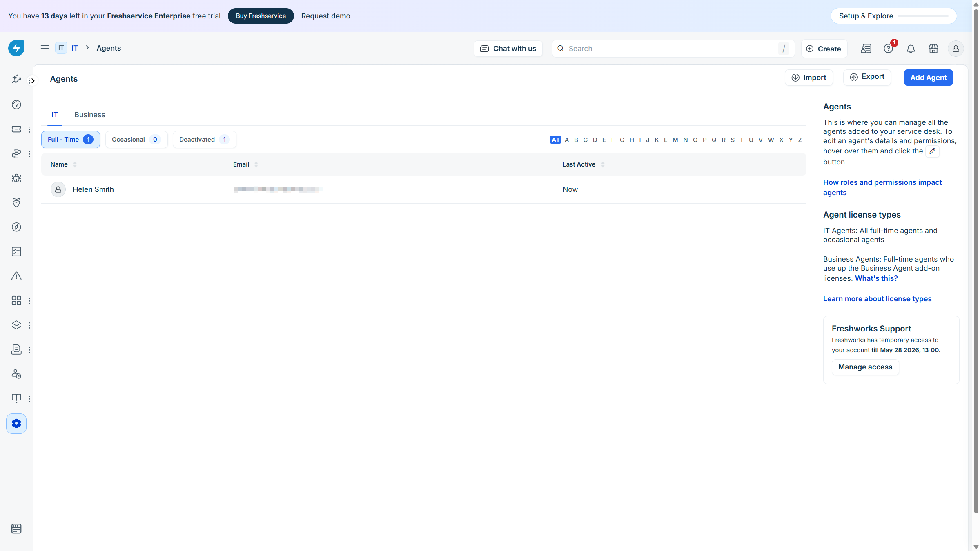Viewport: 980px width, 551px height.
Task: Filter agents by letter M
Action: [675, 140]
